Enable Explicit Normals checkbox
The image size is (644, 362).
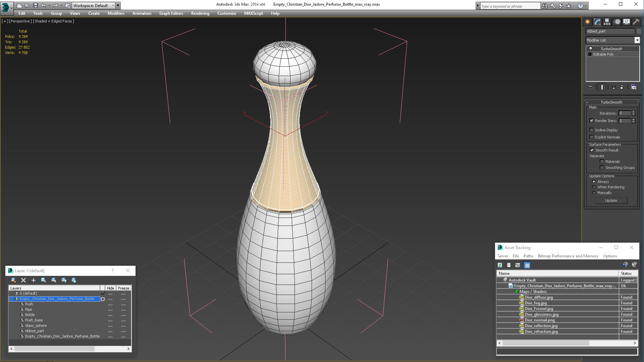click(x=591, y=137)
